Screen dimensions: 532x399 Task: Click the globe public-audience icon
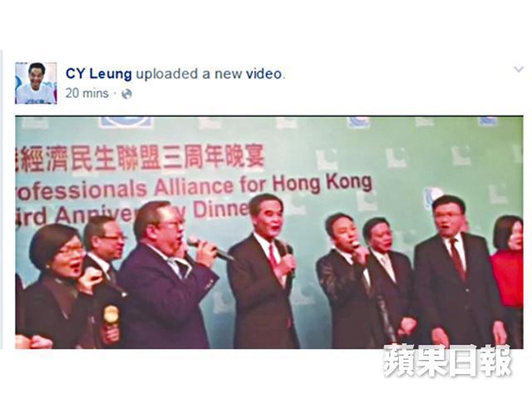(127, 94)
